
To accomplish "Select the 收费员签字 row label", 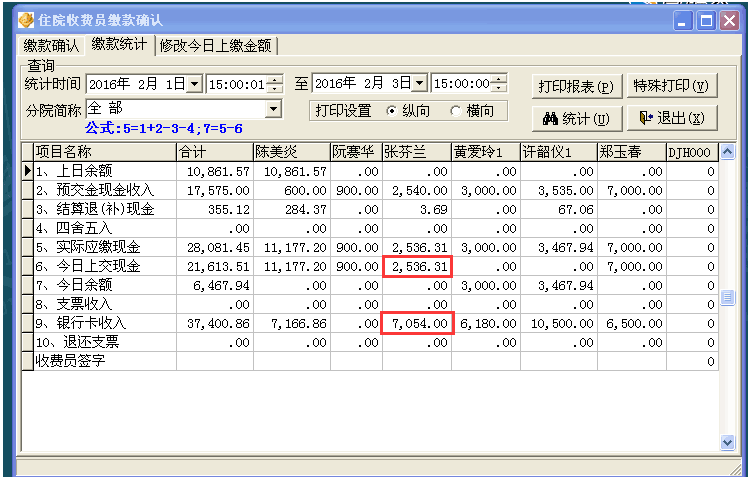I will (x=105, y=361).
